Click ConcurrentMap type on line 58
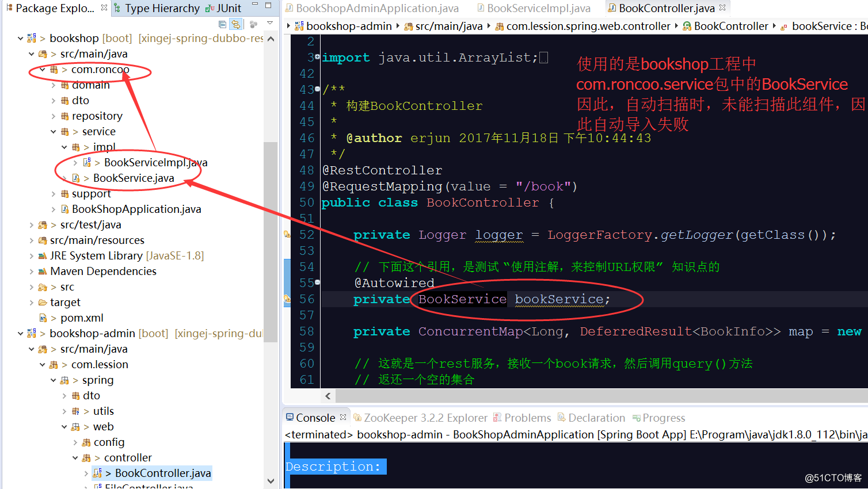Viewport: 868px width, 489px height. (471, 331)
